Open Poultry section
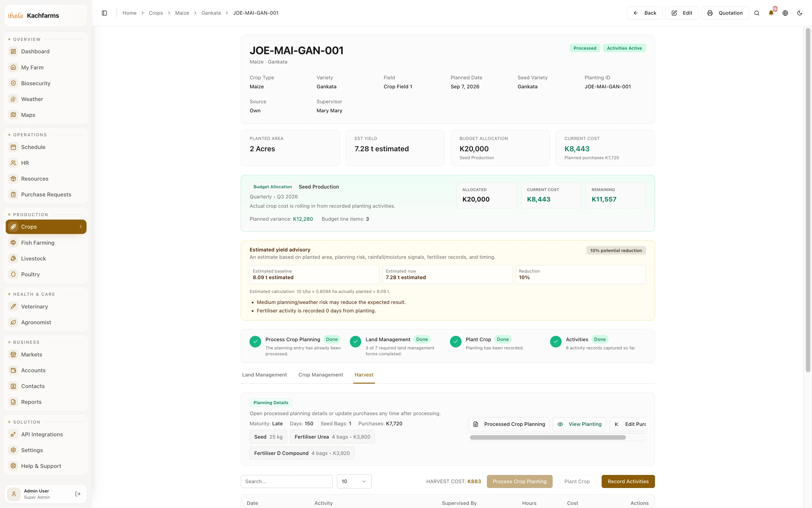Screen dimensions: 812x508 coord(46,274)
